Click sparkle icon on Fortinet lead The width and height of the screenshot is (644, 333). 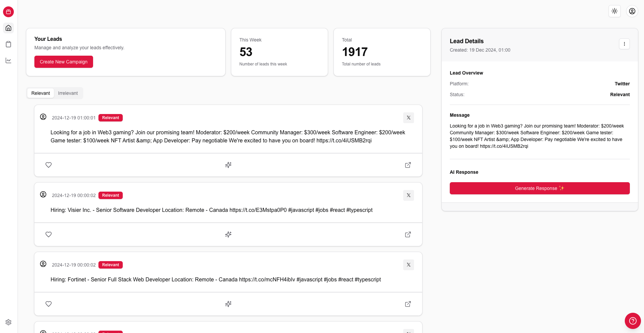pos(228,304)
